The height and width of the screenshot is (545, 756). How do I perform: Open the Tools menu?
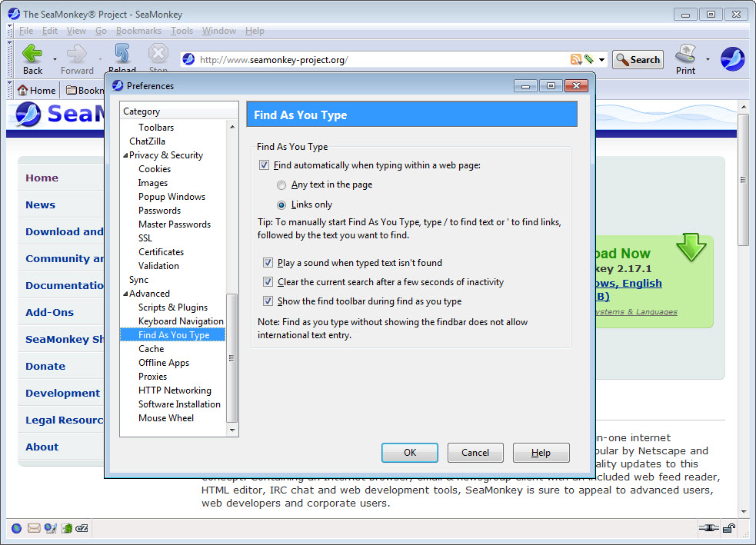tap(182, 31)
